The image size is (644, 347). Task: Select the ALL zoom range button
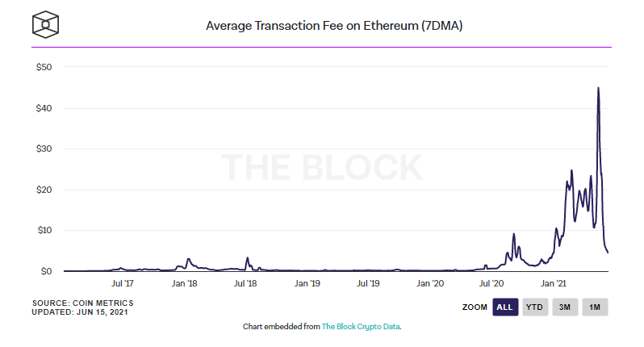tap(504, 307)
